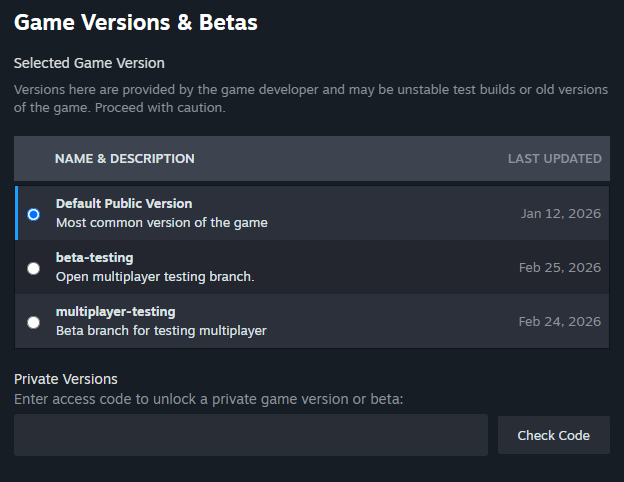Focus the private access code input field
Screen dimensions: 624x482
251,435
